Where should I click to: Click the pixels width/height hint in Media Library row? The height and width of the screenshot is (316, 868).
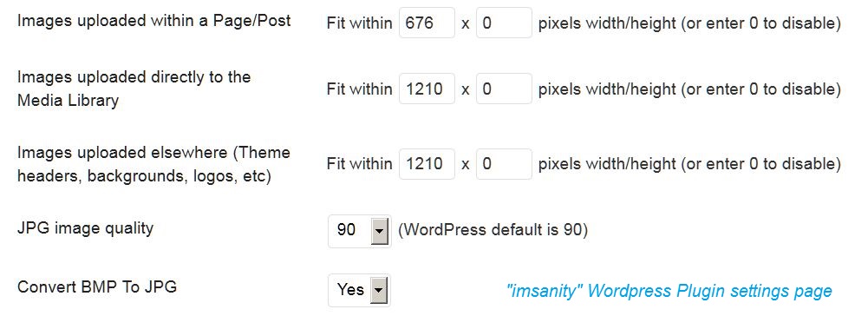pyautogui.click(x=689, y=89)
